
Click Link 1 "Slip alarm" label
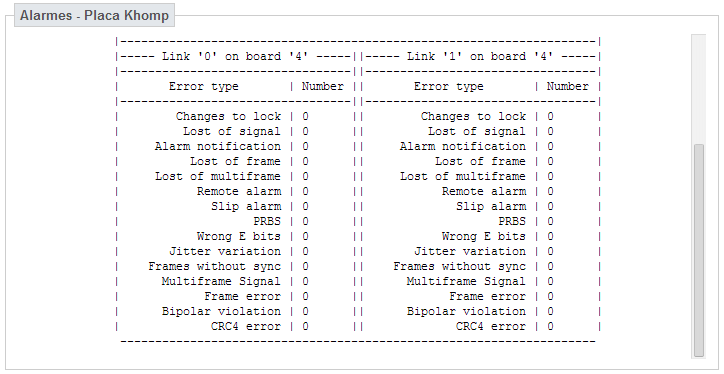point(491,206)
